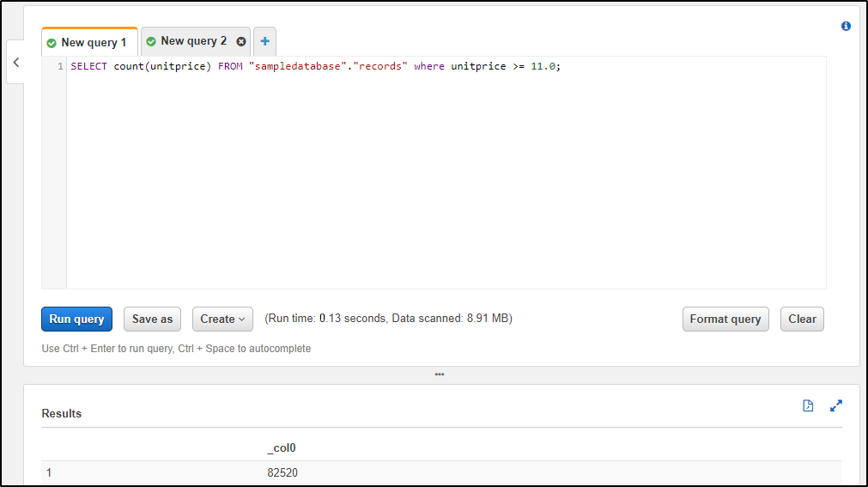The width and height of the screenshot is (868, 487).
Task: Click the Format query button
Action: 725,319
